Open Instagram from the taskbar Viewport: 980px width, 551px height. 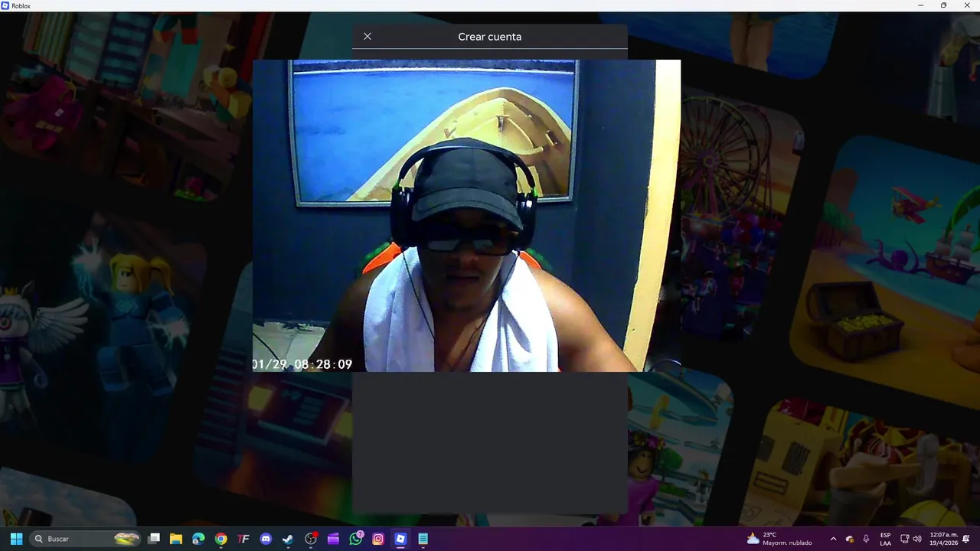[x=378, y=539]
